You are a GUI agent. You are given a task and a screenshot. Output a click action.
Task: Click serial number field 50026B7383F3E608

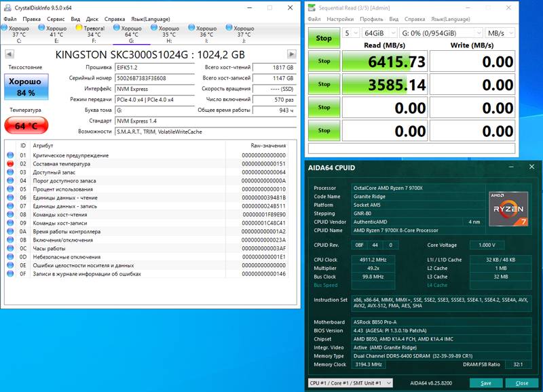[x=155, y=78]
